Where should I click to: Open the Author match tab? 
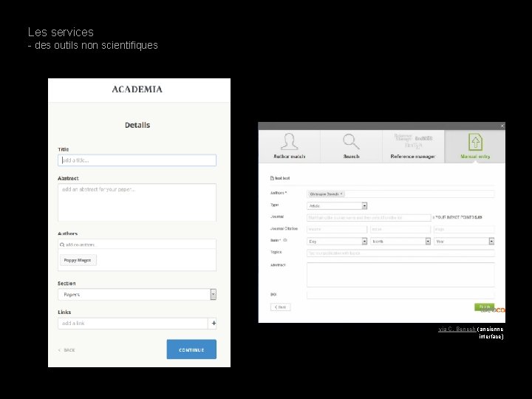point(290,146)
